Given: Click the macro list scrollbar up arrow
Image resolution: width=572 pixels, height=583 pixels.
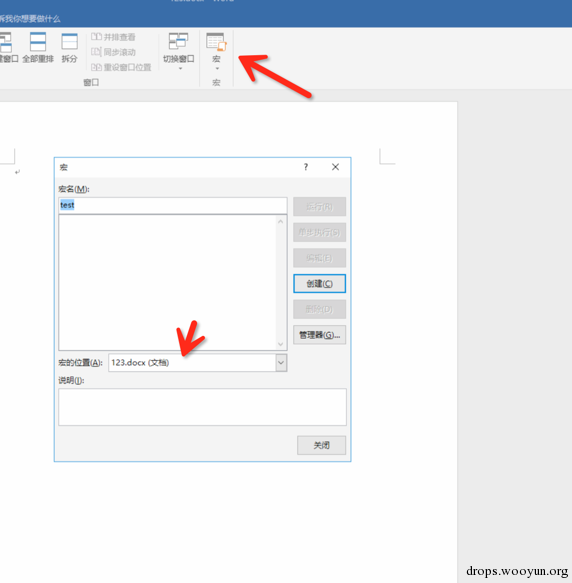Looking at the screenshot, I should [281, 222].
